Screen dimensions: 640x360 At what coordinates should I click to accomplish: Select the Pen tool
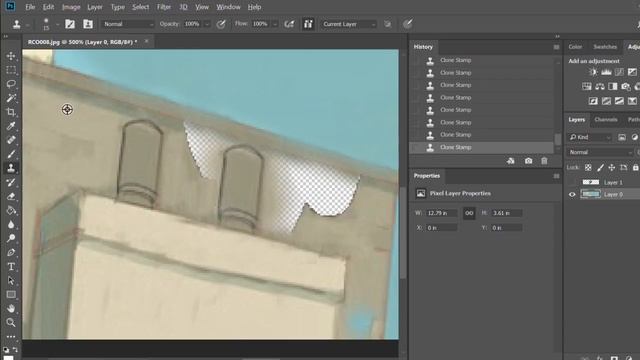(11, 253)
